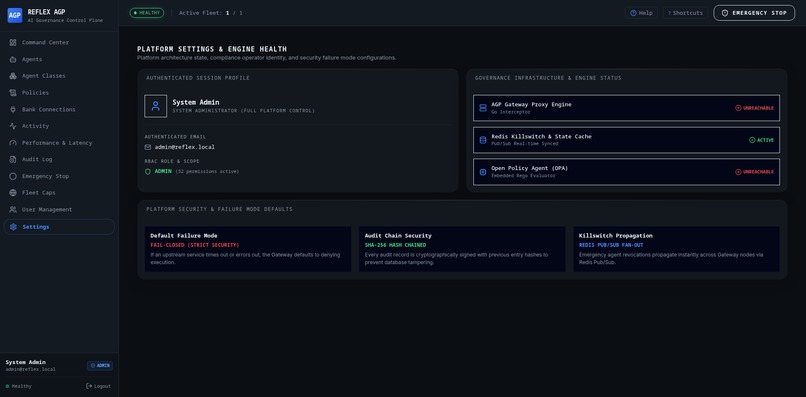Click the Fleet Caps globe icon

tap(13, 193)
